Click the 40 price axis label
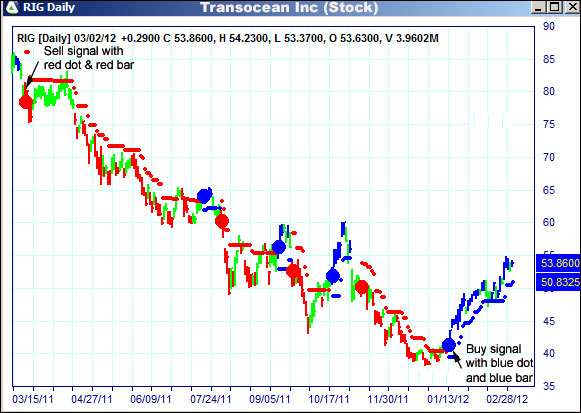 tap(549, 353)
